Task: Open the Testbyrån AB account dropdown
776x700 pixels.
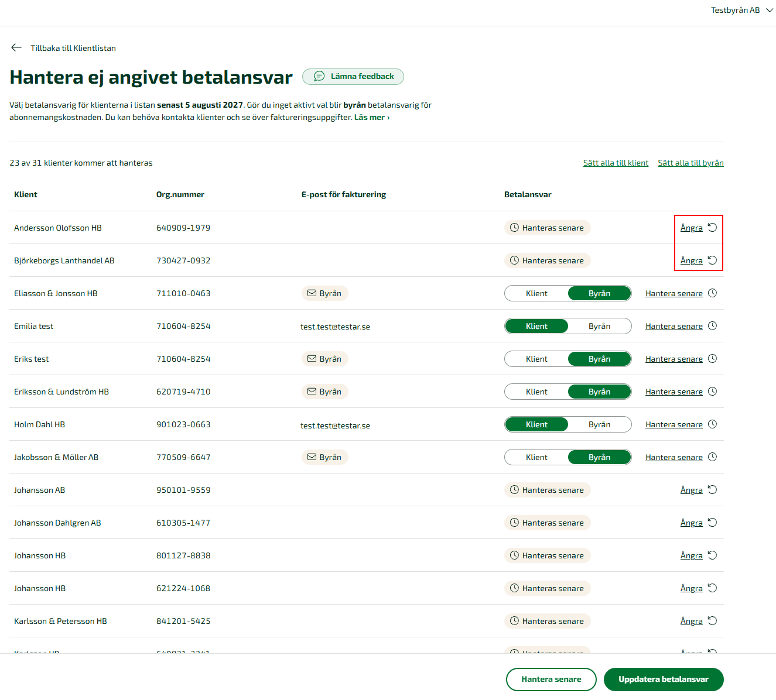Action: [742, 11]
